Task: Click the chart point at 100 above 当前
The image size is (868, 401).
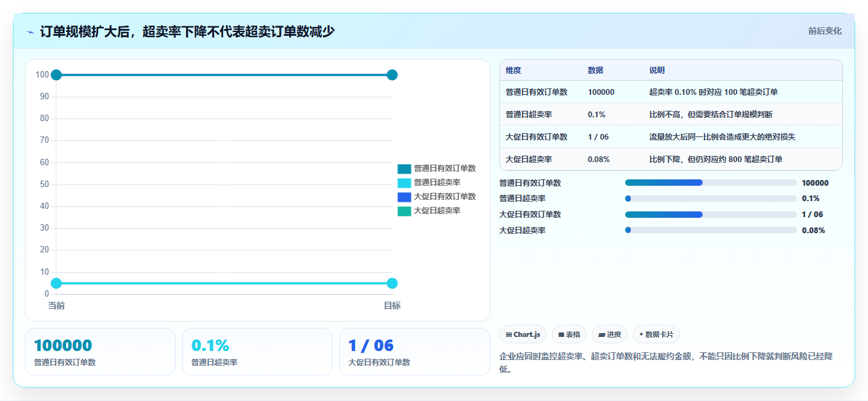Action: (56, 75)
